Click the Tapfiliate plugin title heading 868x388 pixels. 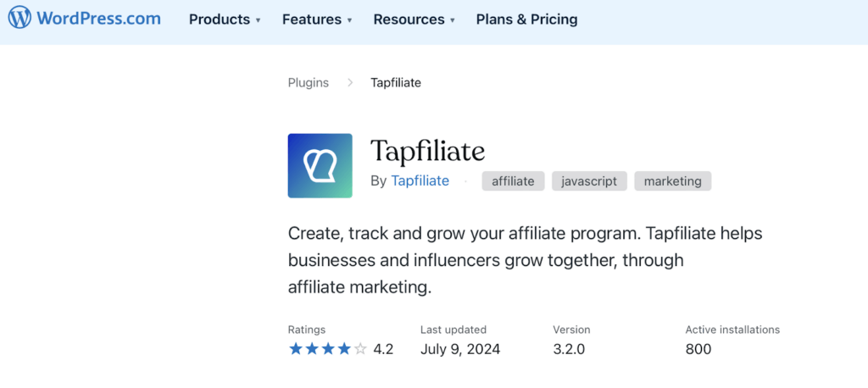pos(427,152)
